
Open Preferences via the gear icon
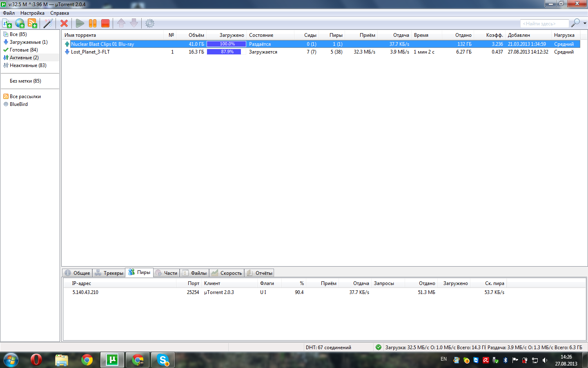[150, 23]
